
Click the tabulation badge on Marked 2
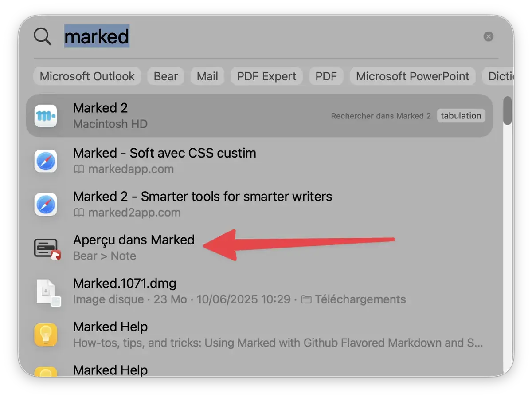coord(461,115)
